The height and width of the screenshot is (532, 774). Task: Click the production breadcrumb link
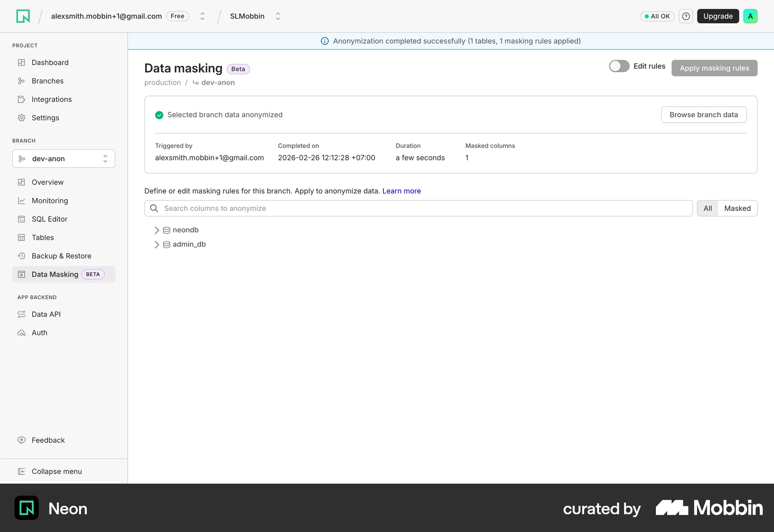click(162, 83)
